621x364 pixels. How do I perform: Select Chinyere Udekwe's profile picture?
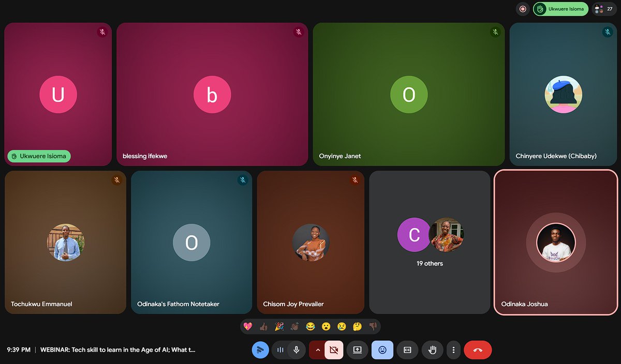[x=564, y=95]
